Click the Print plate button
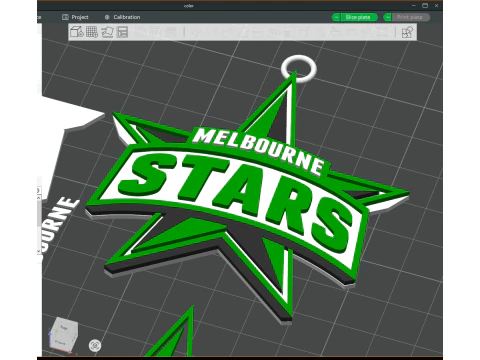Image resolution: width=480 pixels, height=360 pixels. pos(410,17)
